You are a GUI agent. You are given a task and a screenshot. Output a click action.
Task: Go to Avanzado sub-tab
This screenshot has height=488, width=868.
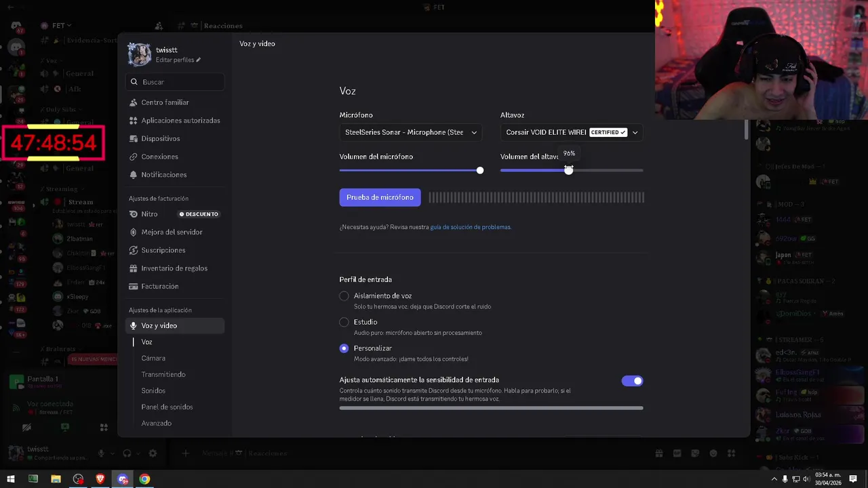click(x=156, y=424)
